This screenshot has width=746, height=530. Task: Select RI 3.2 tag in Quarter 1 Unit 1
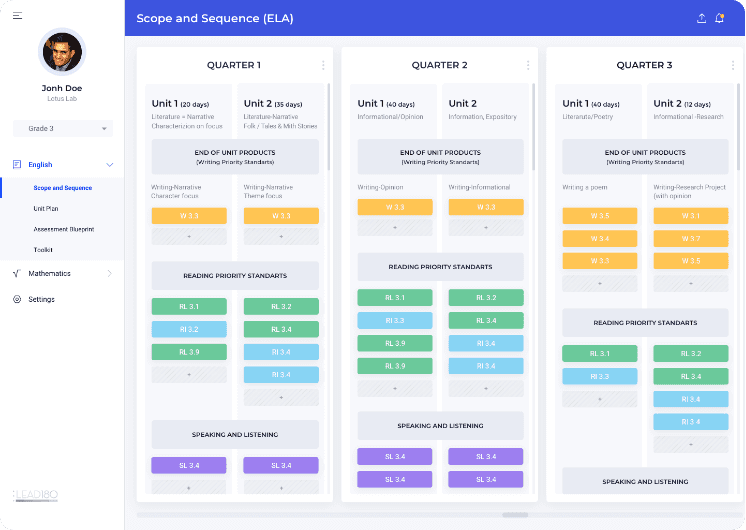189,329
